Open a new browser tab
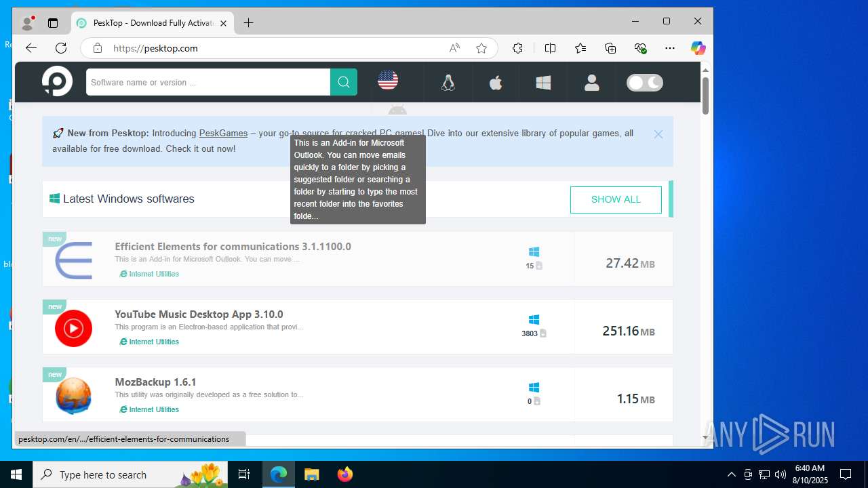Image resolution: width=868 pixels, height=488 pixels. point(248,23)
